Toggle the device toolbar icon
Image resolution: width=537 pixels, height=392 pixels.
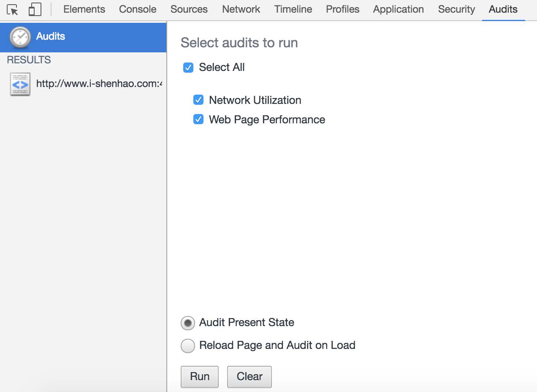click(35, 9)
